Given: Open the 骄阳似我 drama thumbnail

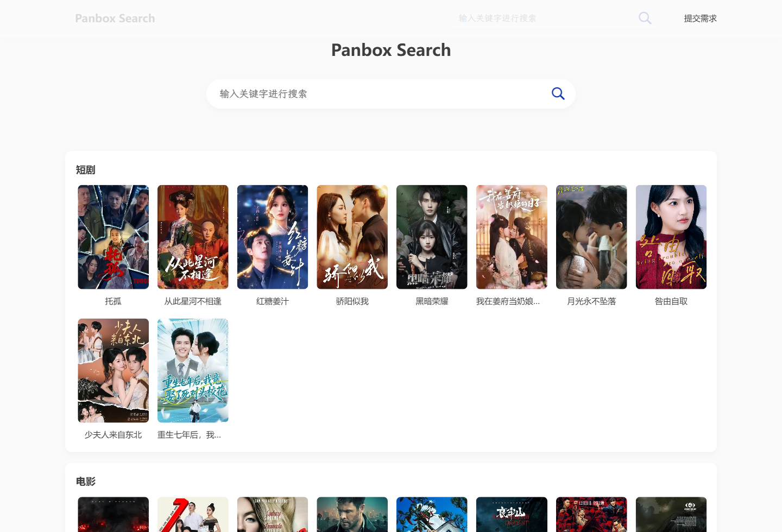Looking at the screenshot, I should pos(352,237).
